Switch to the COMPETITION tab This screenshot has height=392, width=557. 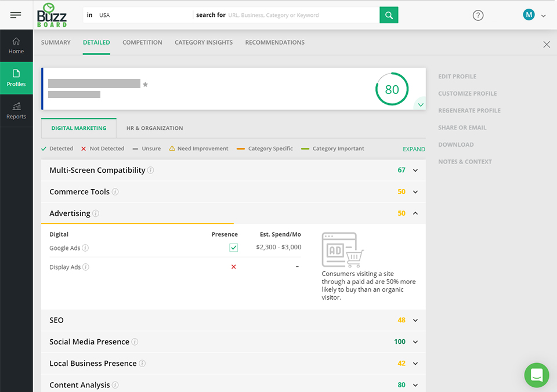[142, 42]
